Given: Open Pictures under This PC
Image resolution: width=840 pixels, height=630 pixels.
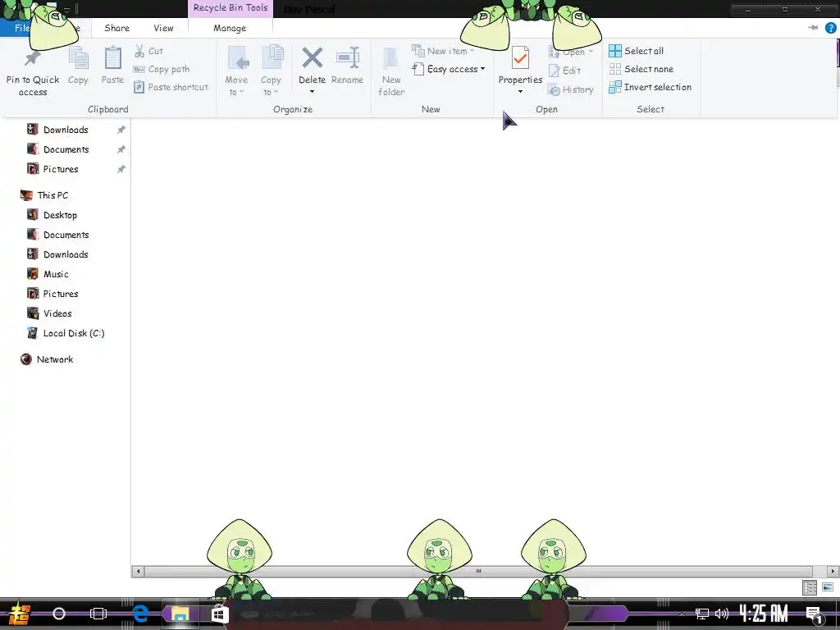Looking at the screenshot, I should (61, 294).
